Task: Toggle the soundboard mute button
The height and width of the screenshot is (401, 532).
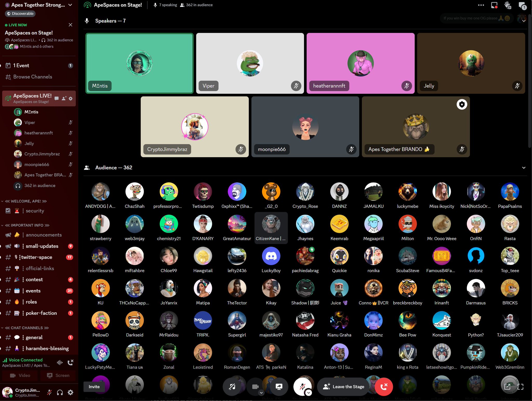Action: tap(232, 386)
